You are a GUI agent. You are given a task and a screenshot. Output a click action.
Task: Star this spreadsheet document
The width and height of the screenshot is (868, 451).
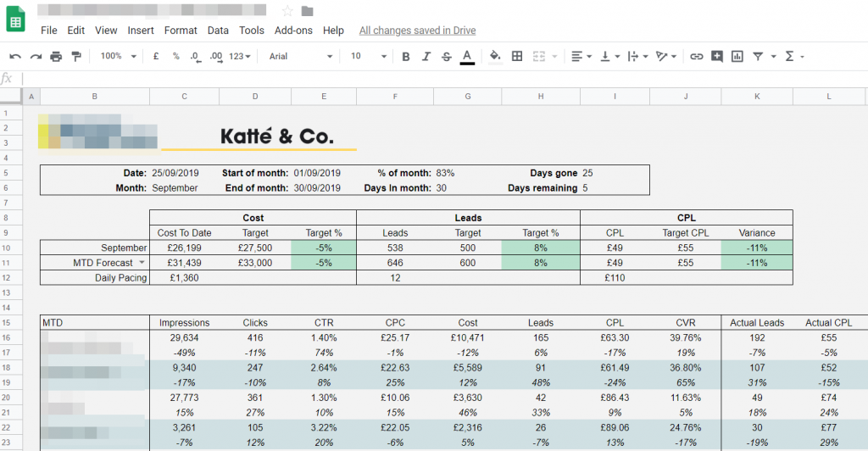(287, 11)
